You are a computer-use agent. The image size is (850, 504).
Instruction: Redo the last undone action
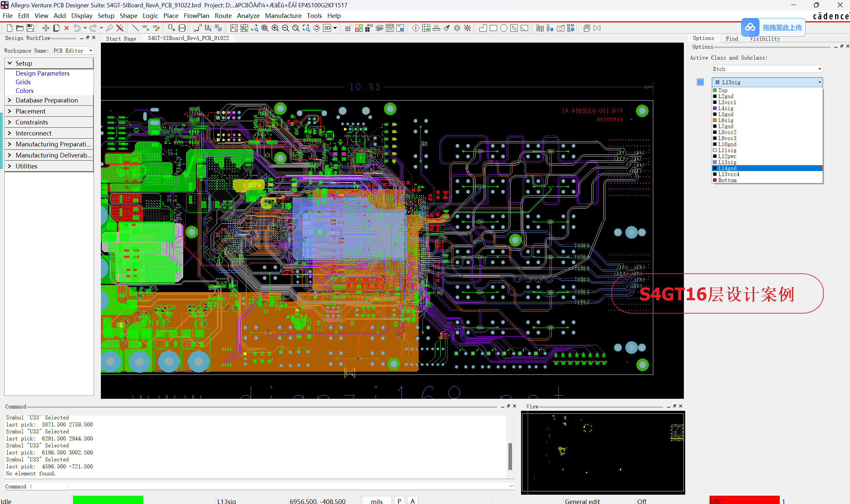pyautogui.click(x=93, y=28)
